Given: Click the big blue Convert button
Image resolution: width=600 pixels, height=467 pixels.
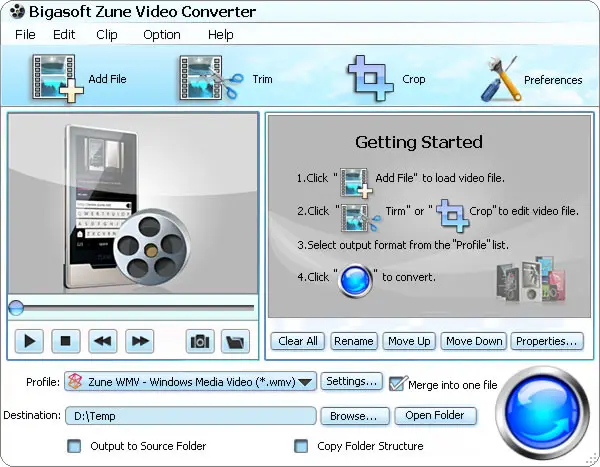Looking at the screenshot, I should (542, 413).
